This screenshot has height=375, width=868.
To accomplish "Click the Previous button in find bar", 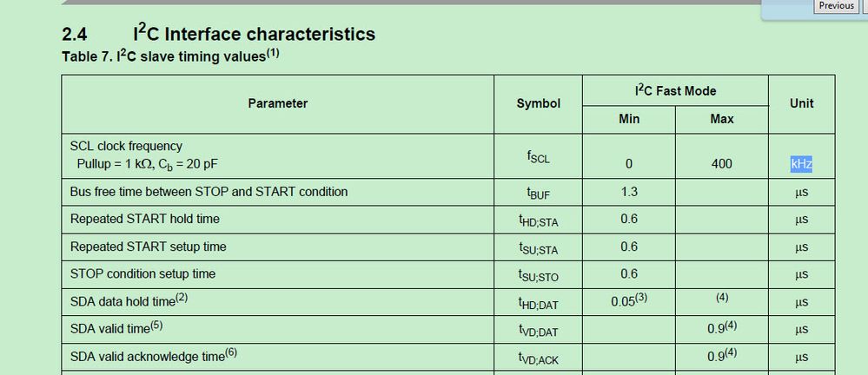I will (x=836, y=6).
